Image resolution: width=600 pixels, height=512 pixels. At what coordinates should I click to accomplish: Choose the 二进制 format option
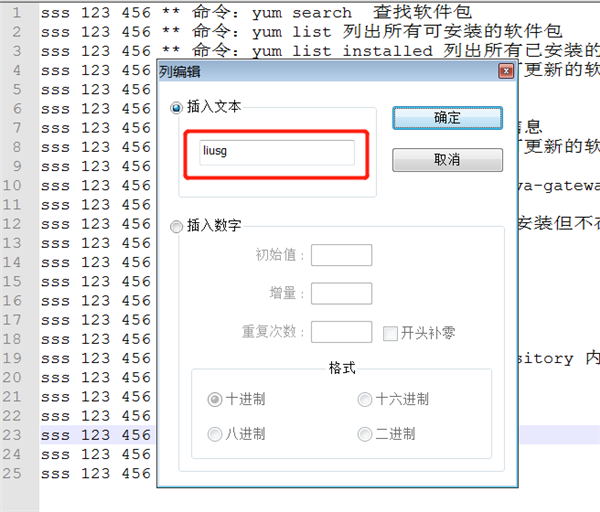(365, 434)
